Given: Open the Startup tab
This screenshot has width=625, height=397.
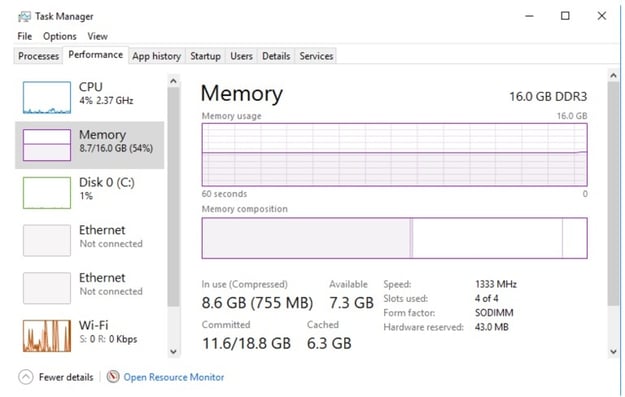Looking at the screenshot, I should [x=205, y=56].
